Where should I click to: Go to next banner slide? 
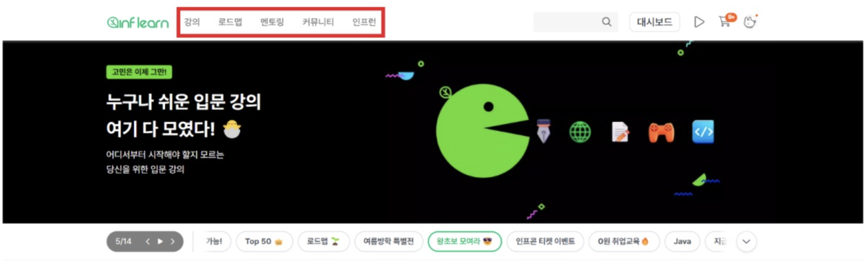coord(173,241)
